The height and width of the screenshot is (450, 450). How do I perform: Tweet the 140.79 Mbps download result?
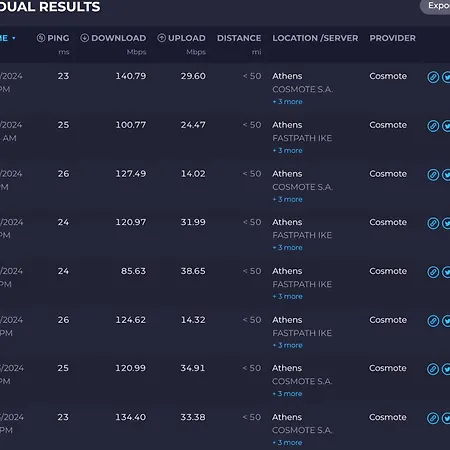tap(446, 77)
